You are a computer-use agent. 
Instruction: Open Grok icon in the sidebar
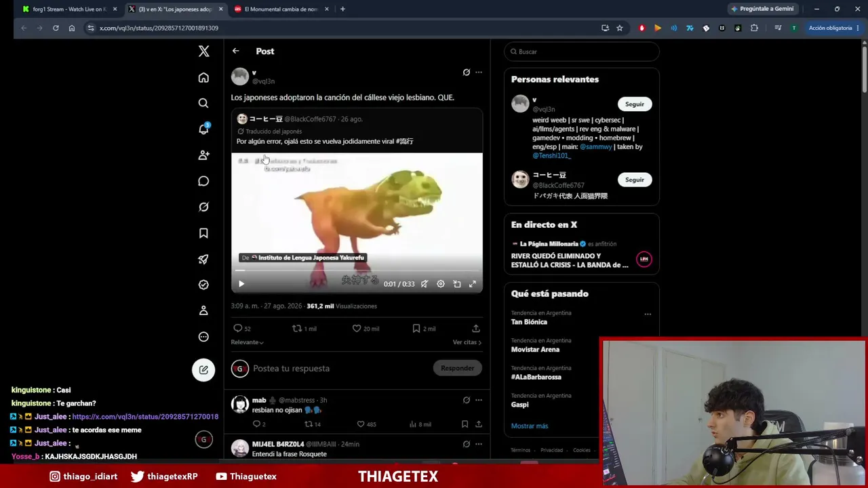coord(203,207)
